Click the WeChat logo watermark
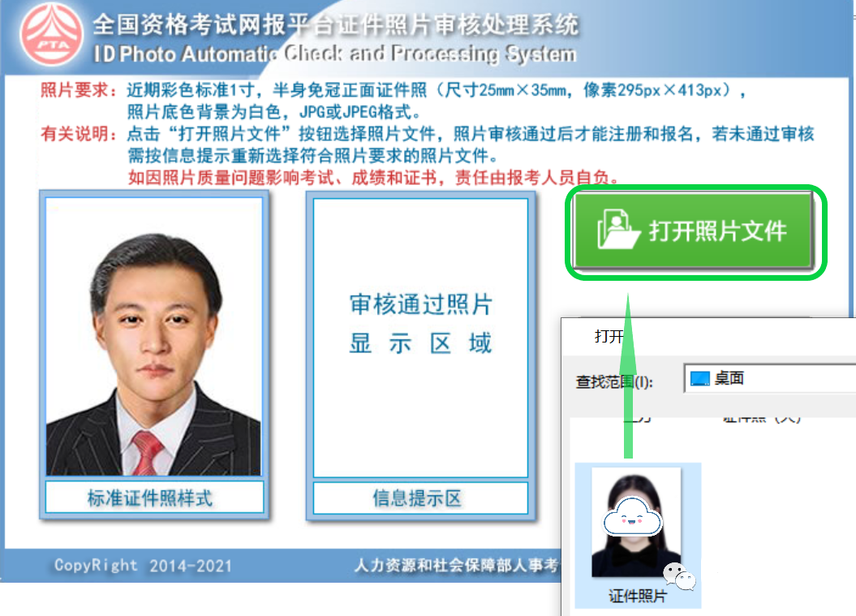 678,575
